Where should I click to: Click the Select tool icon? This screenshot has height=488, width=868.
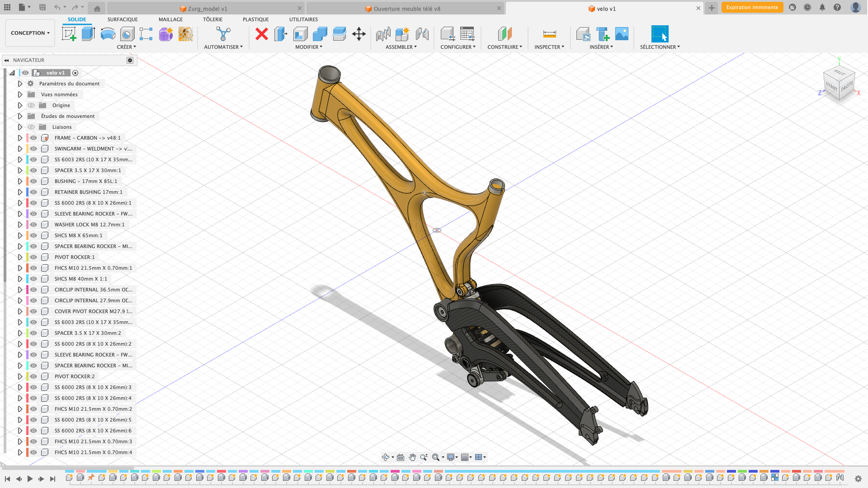660,34
